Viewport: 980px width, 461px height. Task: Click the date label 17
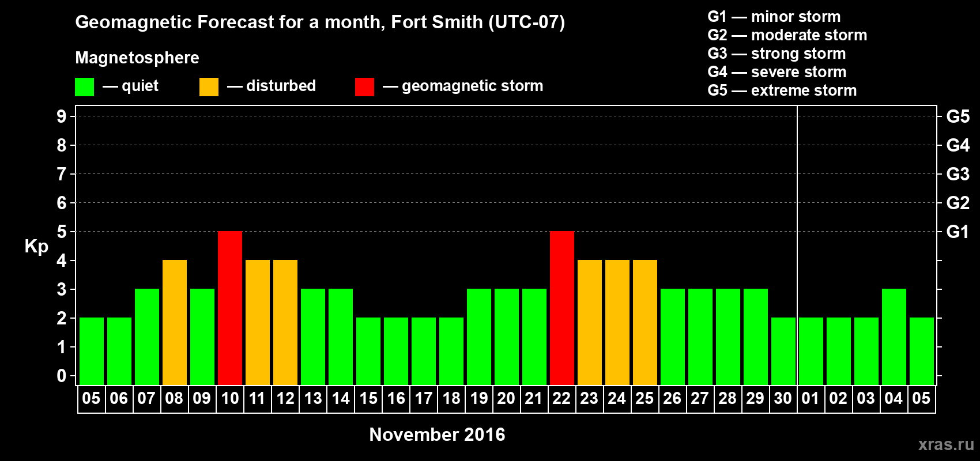pos(424,398)
